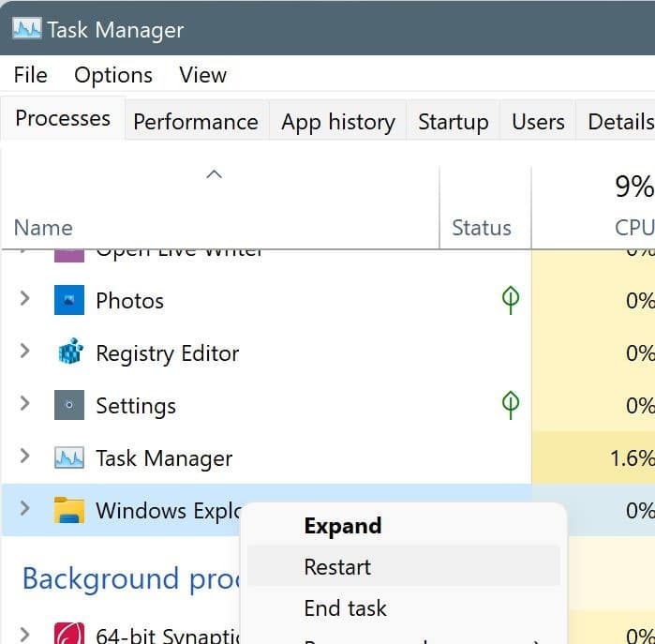655x644 pixels.
Task: Switch to the Performance tab
Action: click(196, 122)
